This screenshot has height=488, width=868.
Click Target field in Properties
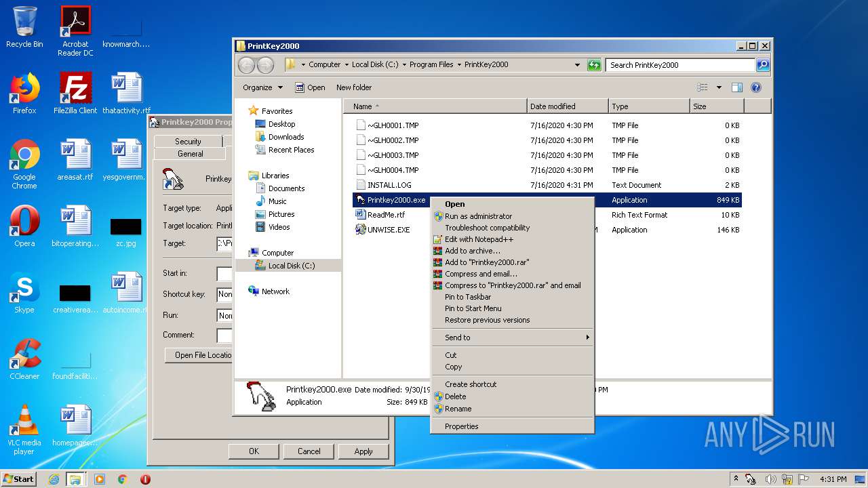point(225,243)
